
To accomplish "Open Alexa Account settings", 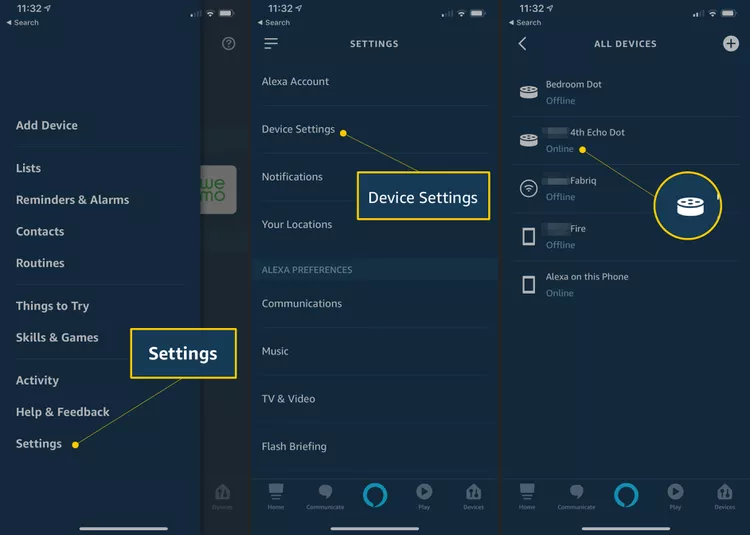I will point(375,82).
